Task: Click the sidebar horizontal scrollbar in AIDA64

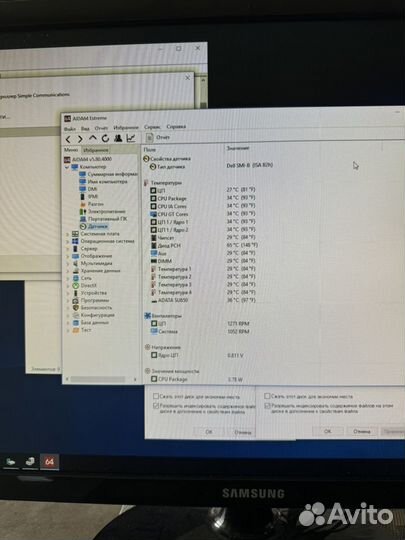Action: tap(101, 379)
